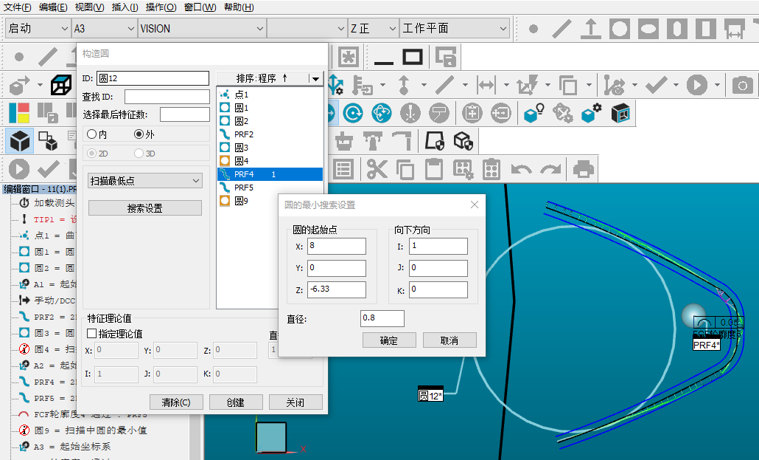Click the solid black cube icon

click(20, 141)
